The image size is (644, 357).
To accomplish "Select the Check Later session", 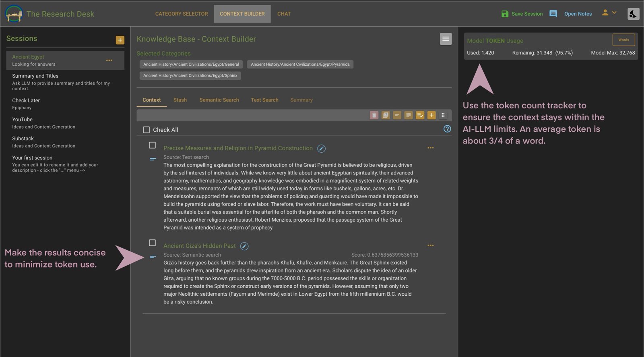I will 65,104.
